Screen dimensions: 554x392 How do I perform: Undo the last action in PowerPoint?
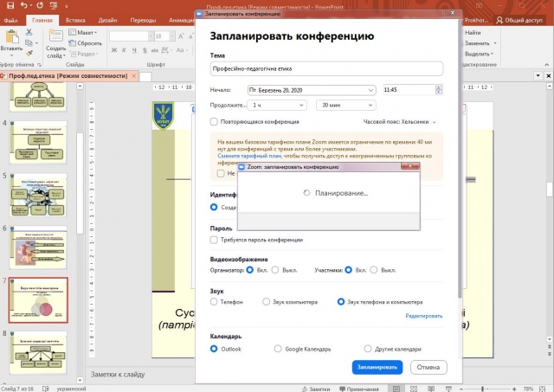[x=24, y=5]
